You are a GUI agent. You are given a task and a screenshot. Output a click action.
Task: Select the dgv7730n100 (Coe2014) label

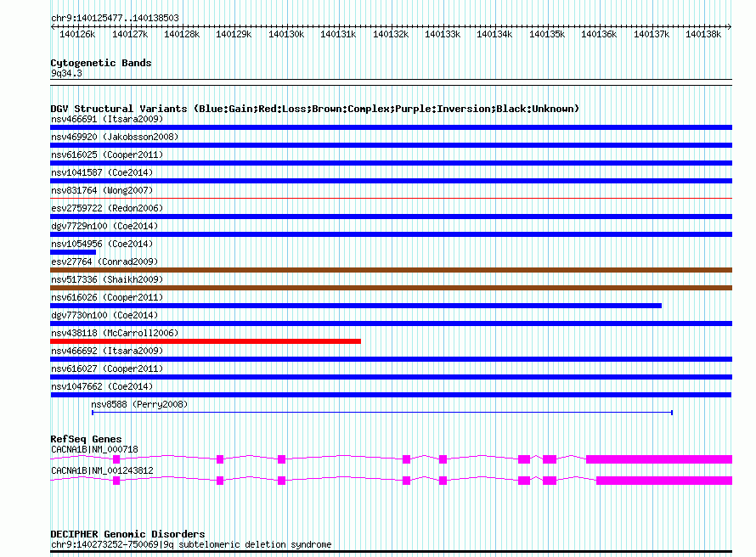[x=104, y=315]
